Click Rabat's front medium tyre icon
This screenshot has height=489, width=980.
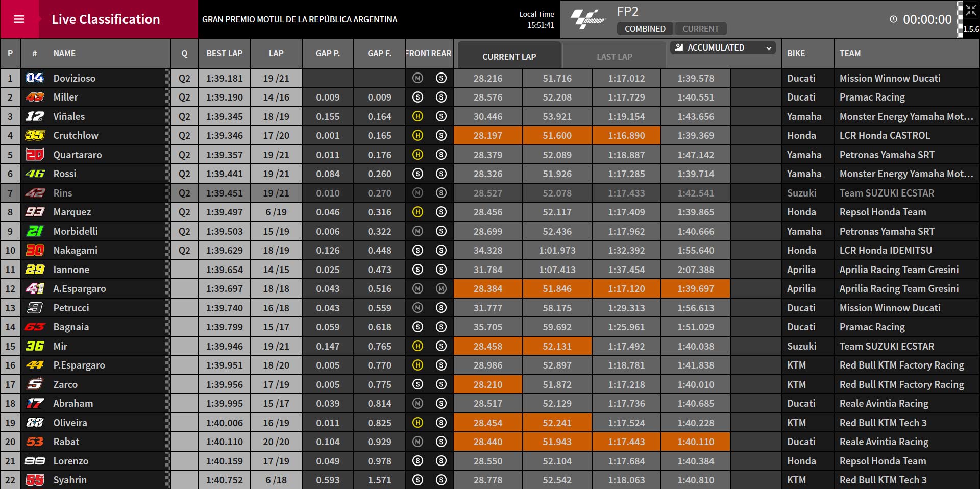(x=418, y=442)
